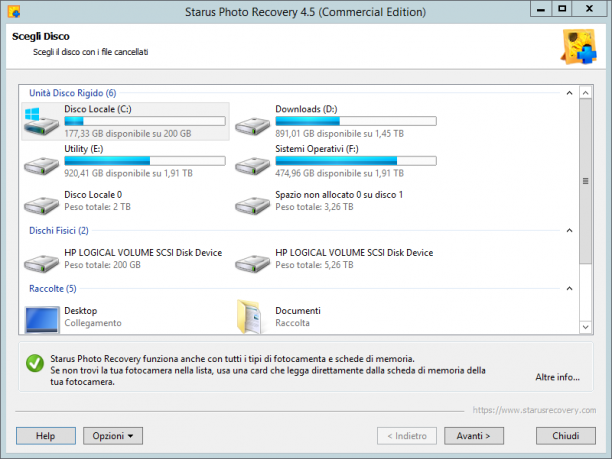Click the text 920,41 GB disponibile su 1,91 TB
Viewport: 612px width, 459px height.
coord(128,173)
